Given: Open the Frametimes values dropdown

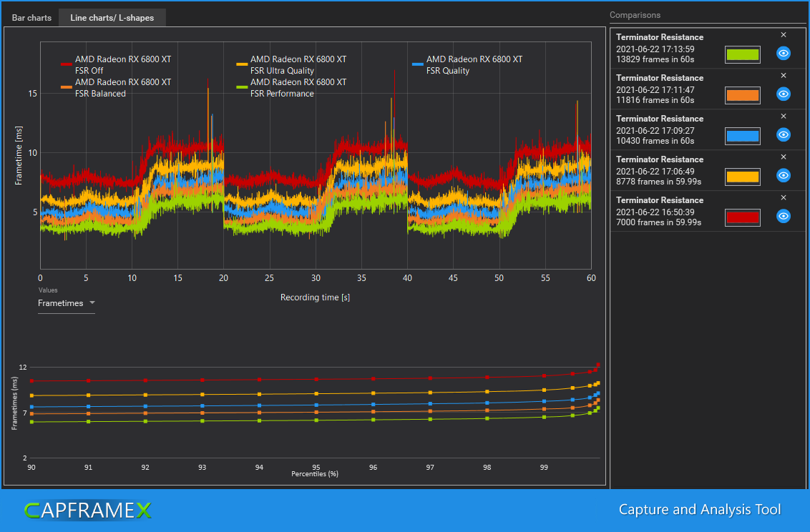Looking at the screenshot, I should click(x=66, y=303).
